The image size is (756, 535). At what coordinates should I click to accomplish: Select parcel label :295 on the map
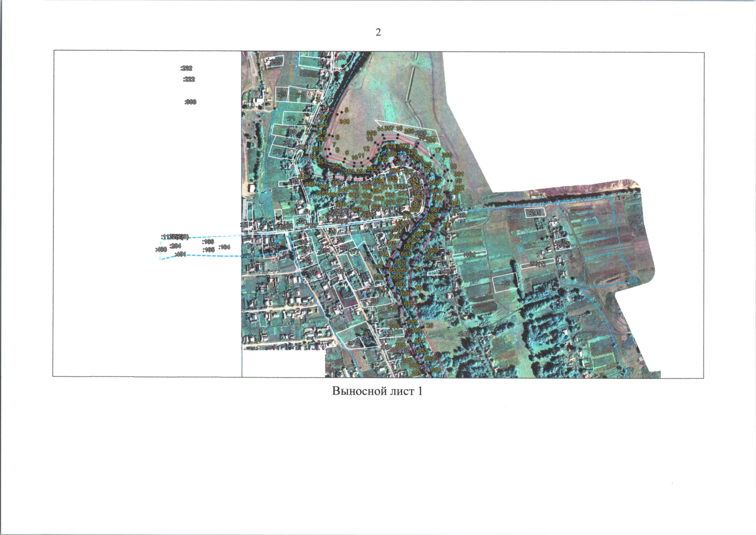click(x=275, y=62)
